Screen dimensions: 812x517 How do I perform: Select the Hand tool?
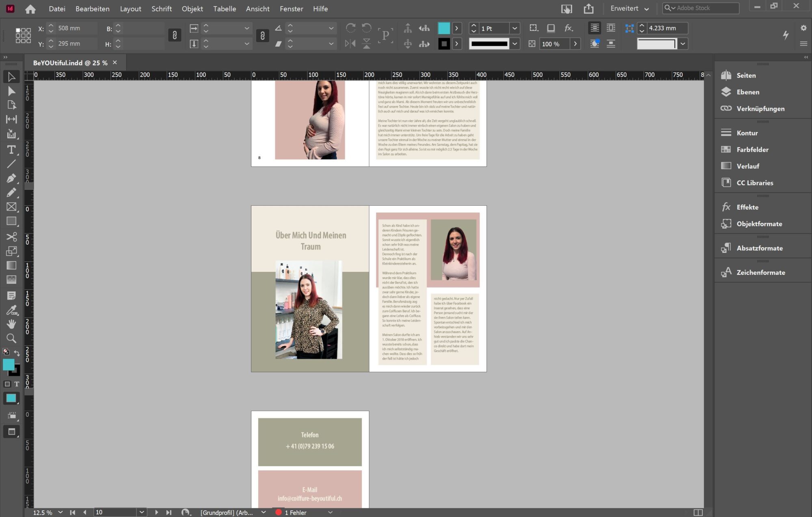[11, 324]
